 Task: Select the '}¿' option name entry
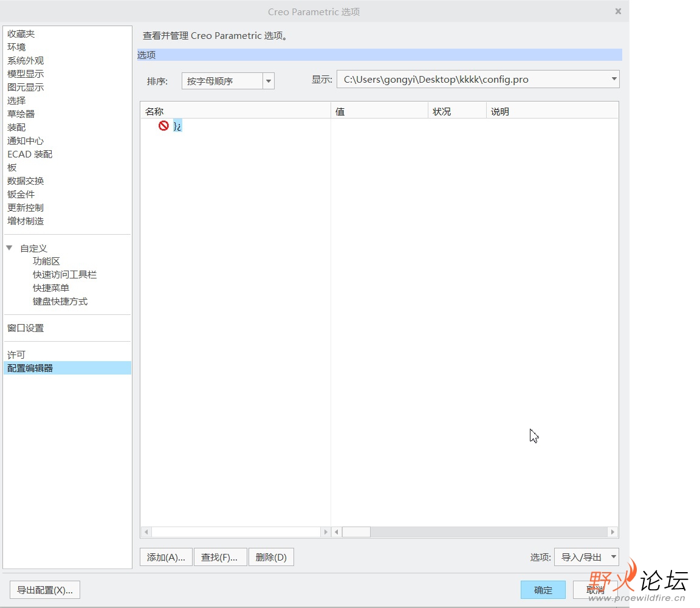tap(177, 126)
